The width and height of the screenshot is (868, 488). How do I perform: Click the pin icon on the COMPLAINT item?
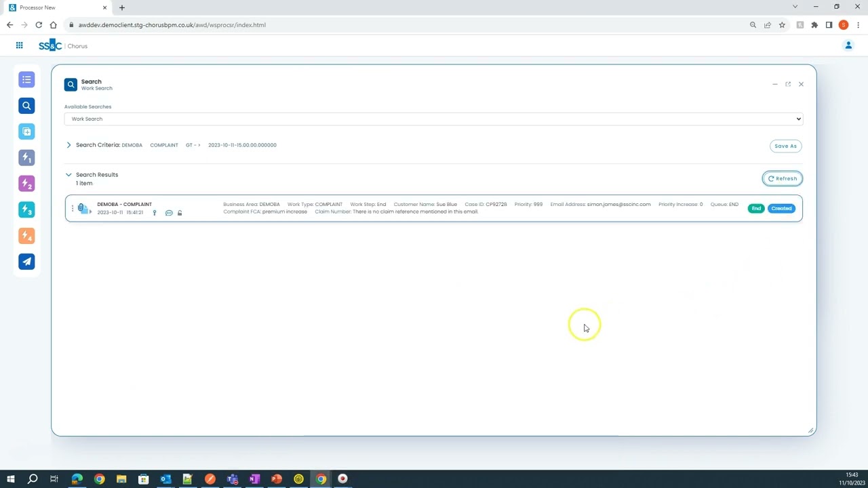(x=155, y=213)
